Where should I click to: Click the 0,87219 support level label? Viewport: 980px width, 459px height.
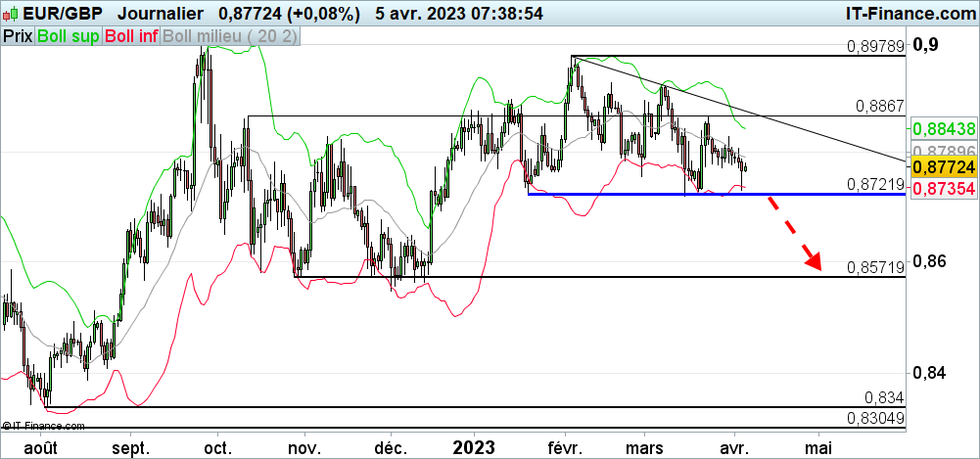tap(875, 184)
